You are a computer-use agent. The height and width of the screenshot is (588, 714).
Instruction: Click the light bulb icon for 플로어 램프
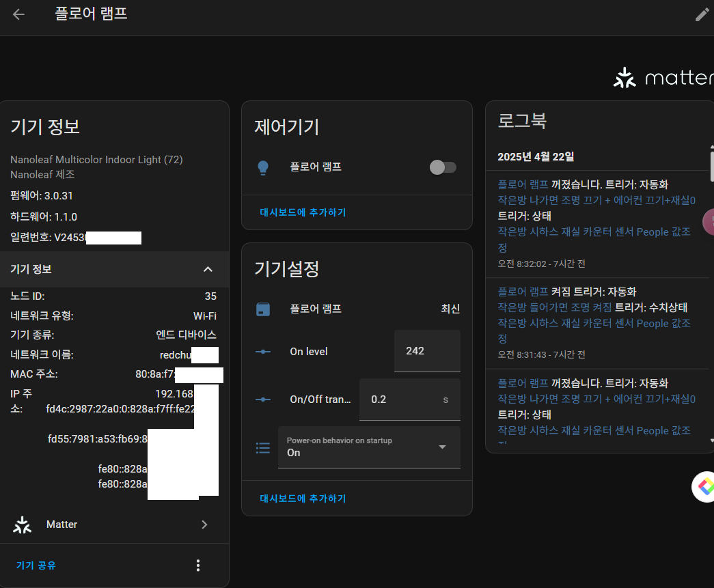pos(263,167)
